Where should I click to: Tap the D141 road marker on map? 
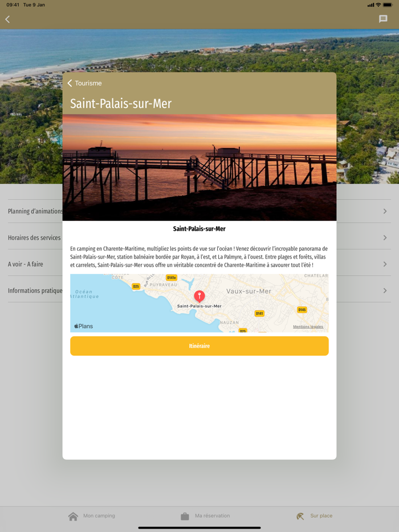click(259, 313)
